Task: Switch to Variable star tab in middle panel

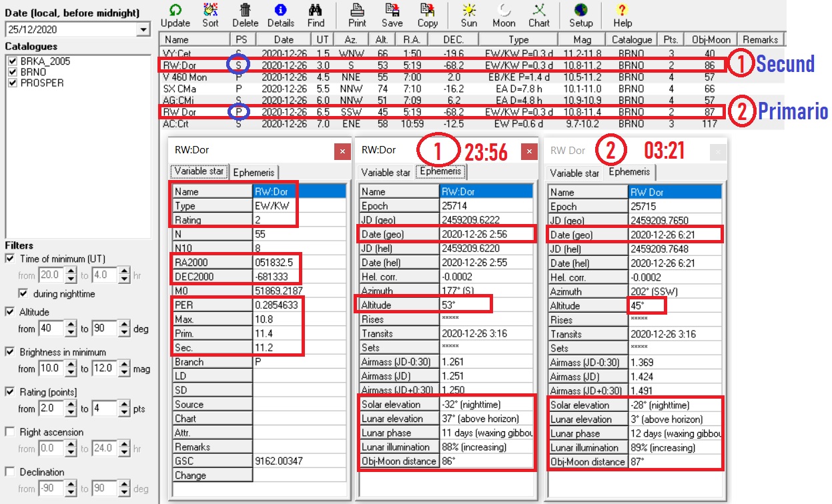Action: point(386,172)
